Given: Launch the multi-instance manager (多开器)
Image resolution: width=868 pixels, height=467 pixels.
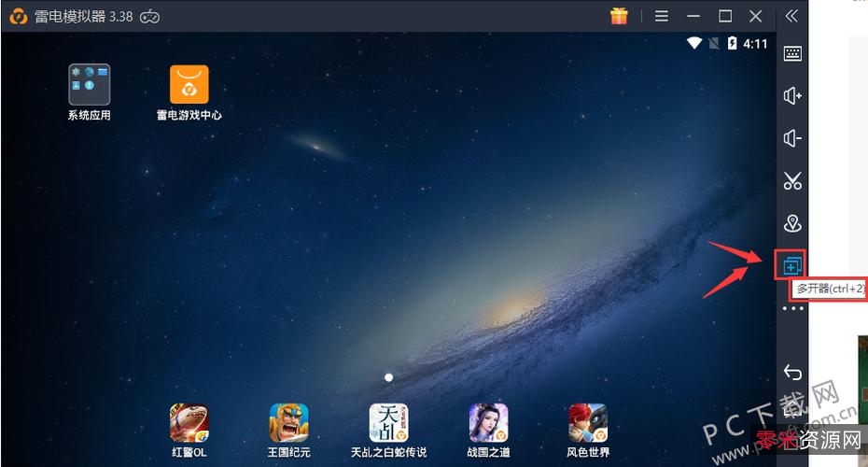Looking at the screenshot, I should [792, 266].
